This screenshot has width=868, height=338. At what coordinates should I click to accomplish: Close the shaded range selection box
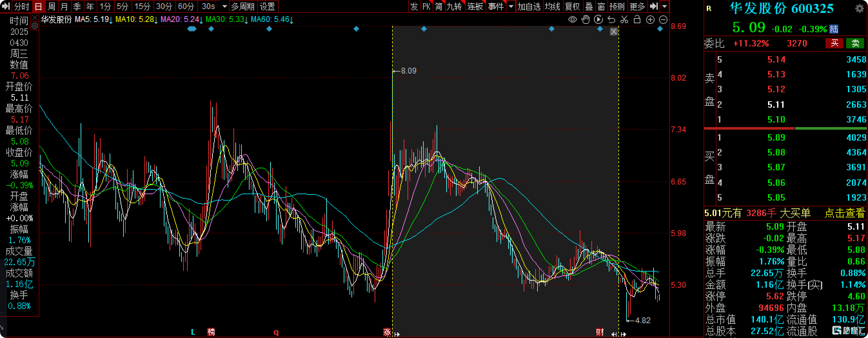614,31
